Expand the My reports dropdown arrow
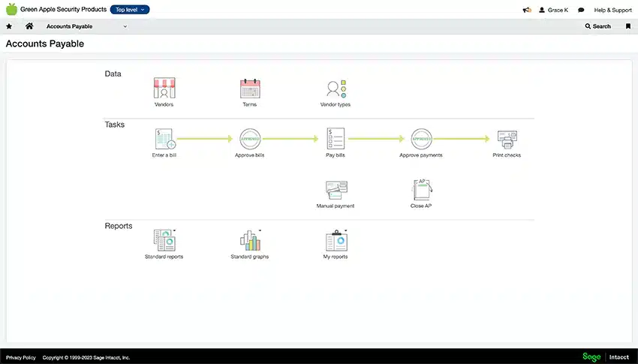 346,230
